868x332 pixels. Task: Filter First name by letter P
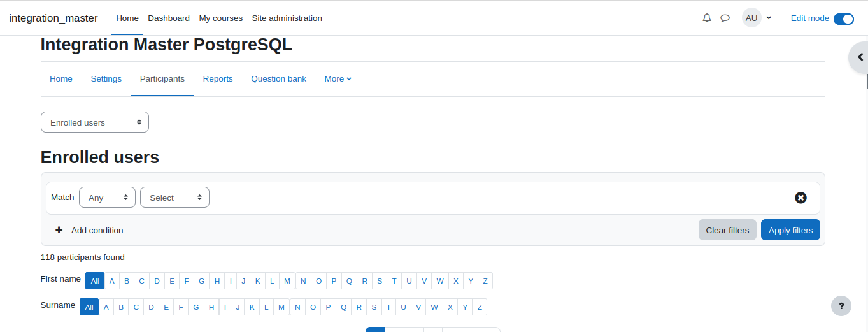(334, 281)
